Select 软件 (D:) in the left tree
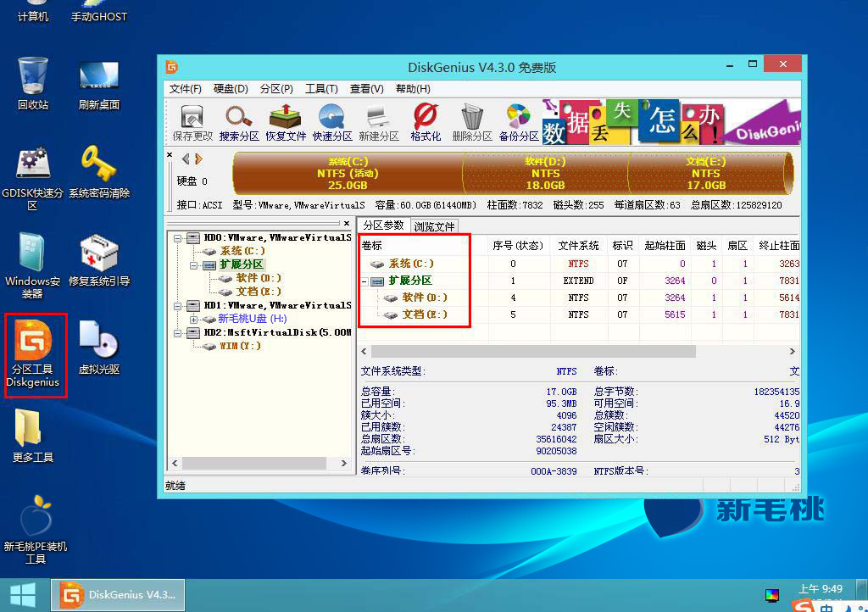This screenshot has width=868, height=612. coord(258,278)
